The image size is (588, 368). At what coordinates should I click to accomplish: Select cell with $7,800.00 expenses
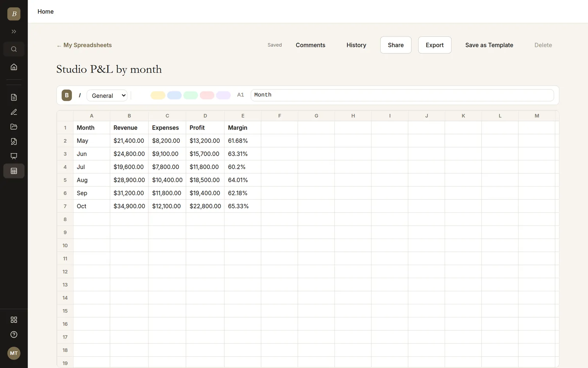click(167, 167)
